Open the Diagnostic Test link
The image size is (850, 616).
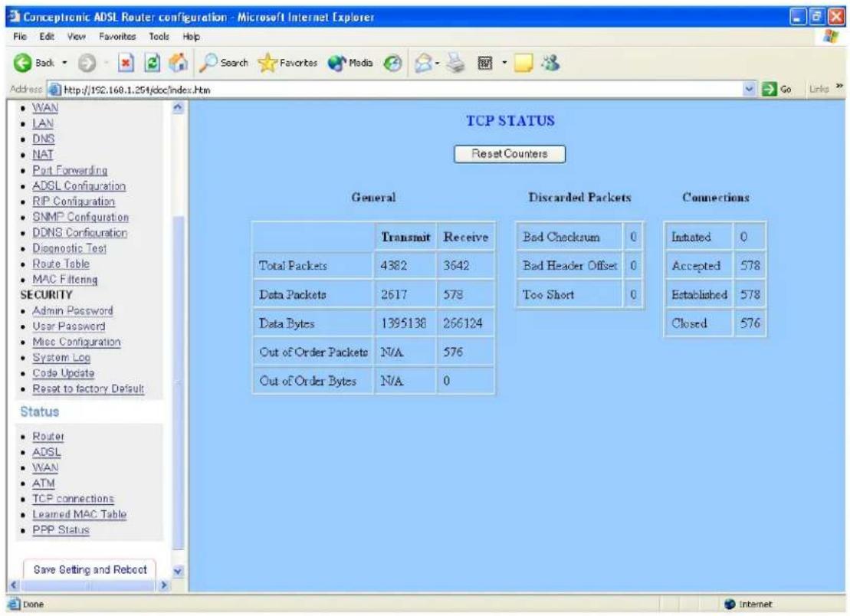[x=70, y=249]
